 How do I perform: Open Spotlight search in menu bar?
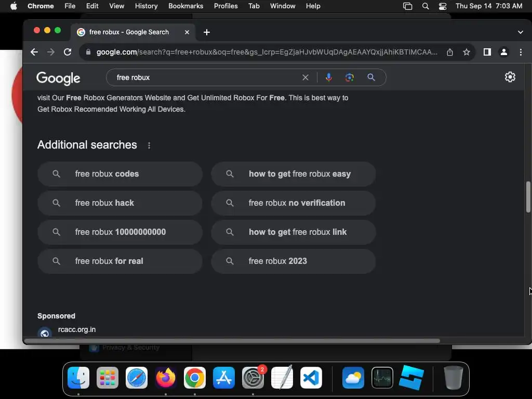pyautogui.click(x=425, y=6)
